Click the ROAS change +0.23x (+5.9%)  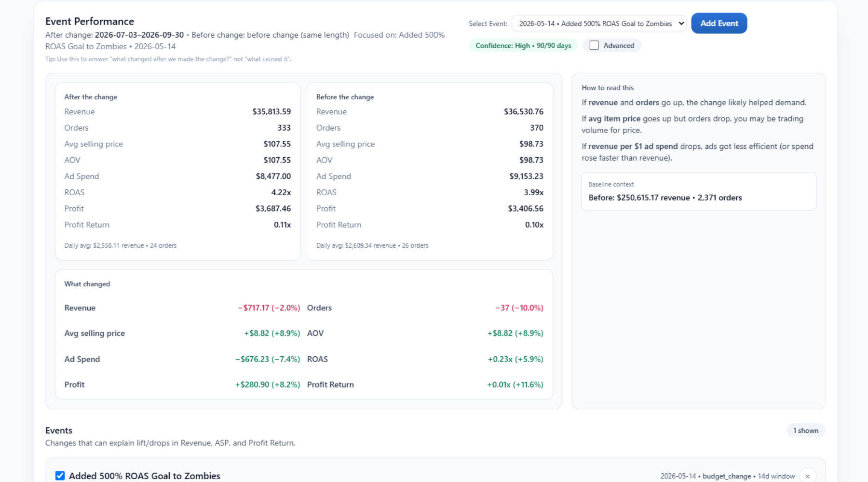(x=515, y=359)
